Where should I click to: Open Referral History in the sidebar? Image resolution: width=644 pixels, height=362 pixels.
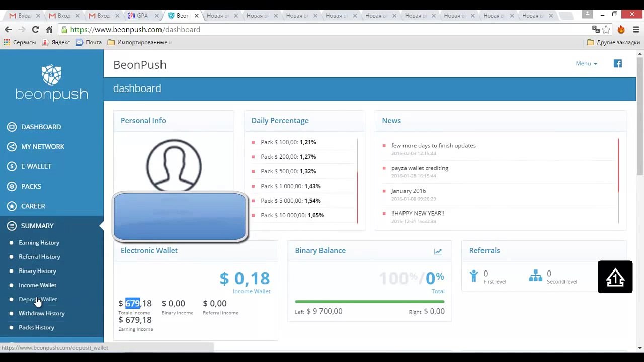click(x=39, y=257)
